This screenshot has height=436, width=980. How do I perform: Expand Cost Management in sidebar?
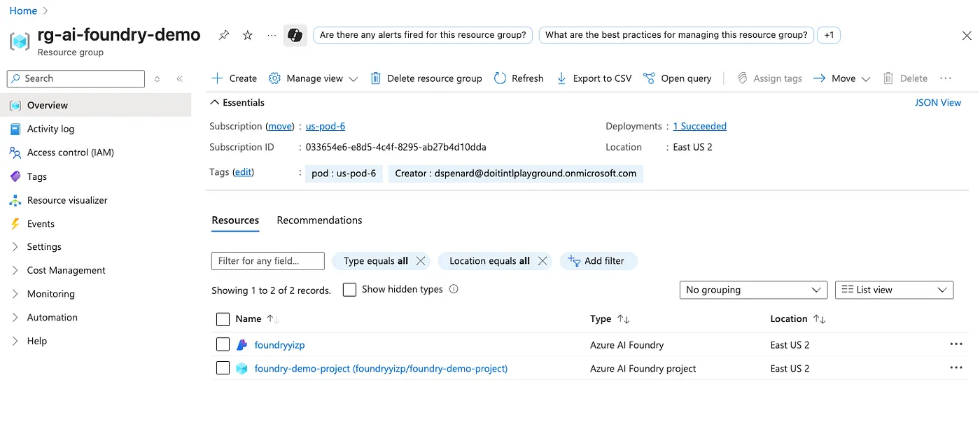pyautogui.click(x=66, y=270)
